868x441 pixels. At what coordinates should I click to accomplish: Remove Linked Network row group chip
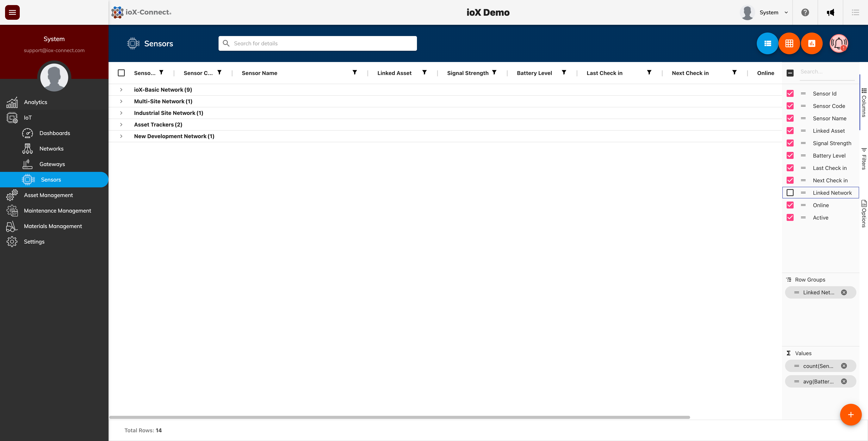[844, 292]
